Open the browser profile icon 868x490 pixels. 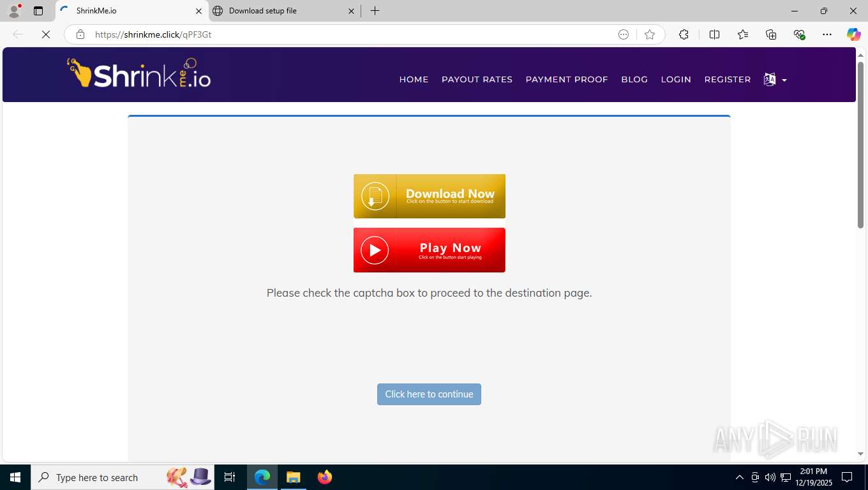tap(13, 11)
